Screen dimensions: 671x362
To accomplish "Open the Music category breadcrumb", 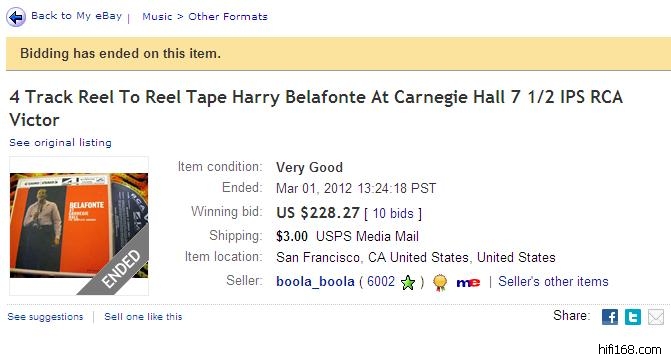I will pos(157,17).
